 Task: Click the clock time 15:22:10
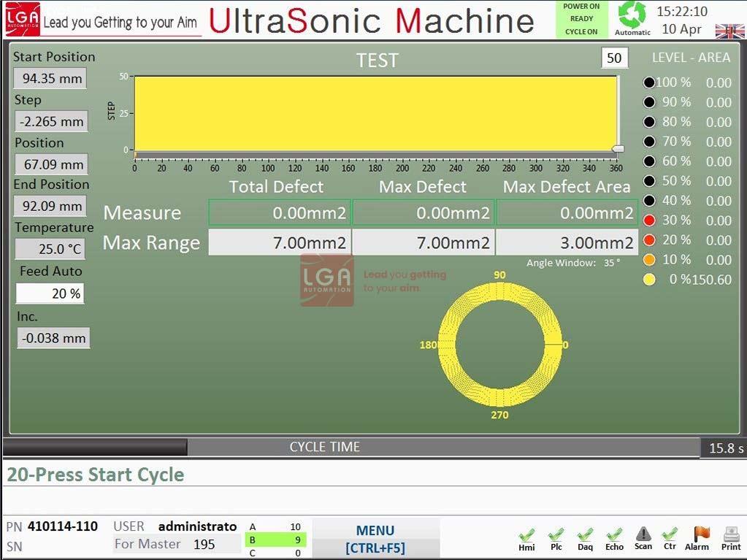coord(682,12)
